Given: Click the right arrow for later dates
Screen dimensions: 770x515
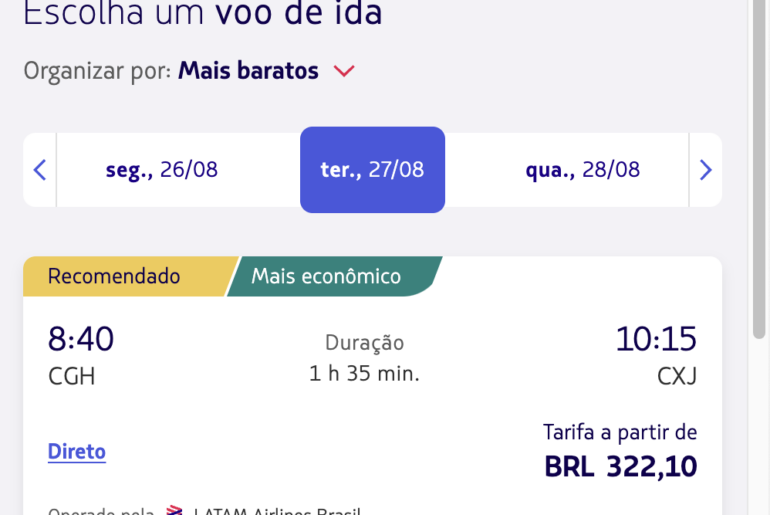Looking at the screenshot, I should pyautogui.click(x=706, y=170).
